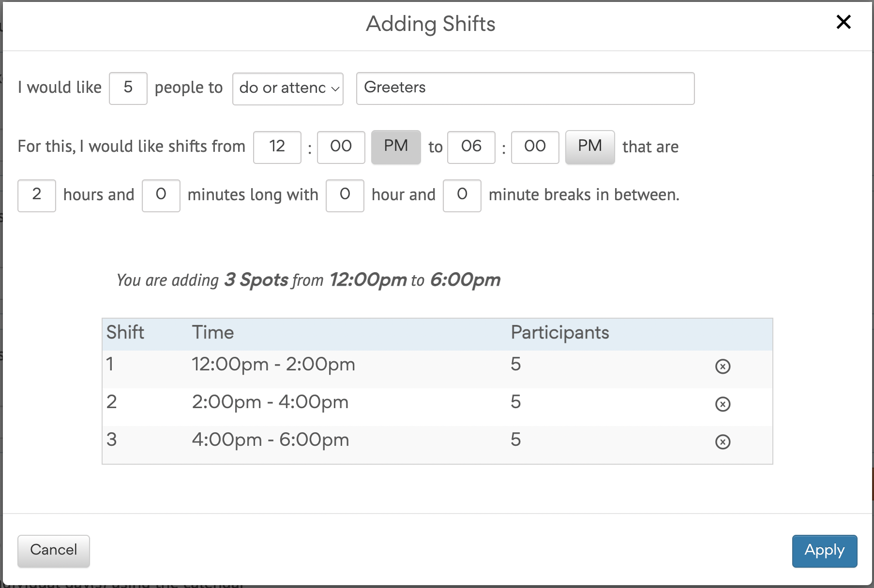Viewport: 874px width, 588px height.
Task: Focus the start minutes field
Action: pos(341,147)
